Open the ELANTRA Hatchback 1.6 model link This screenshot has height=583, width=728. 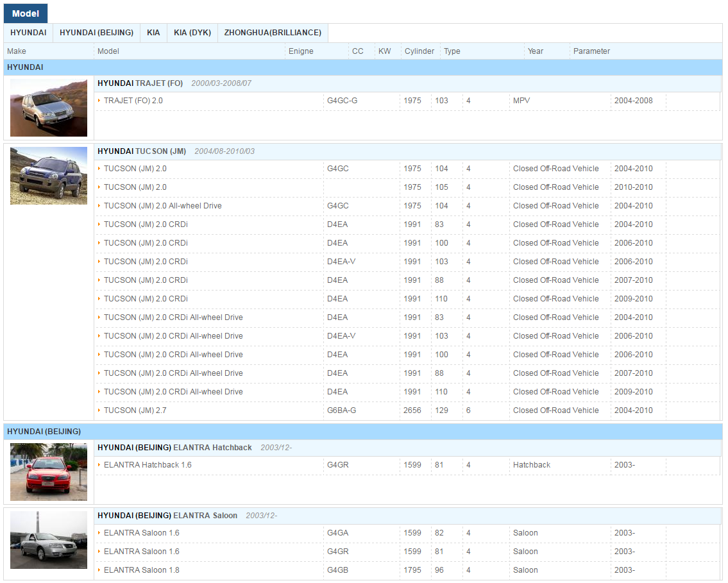click(x=148, y=465)
